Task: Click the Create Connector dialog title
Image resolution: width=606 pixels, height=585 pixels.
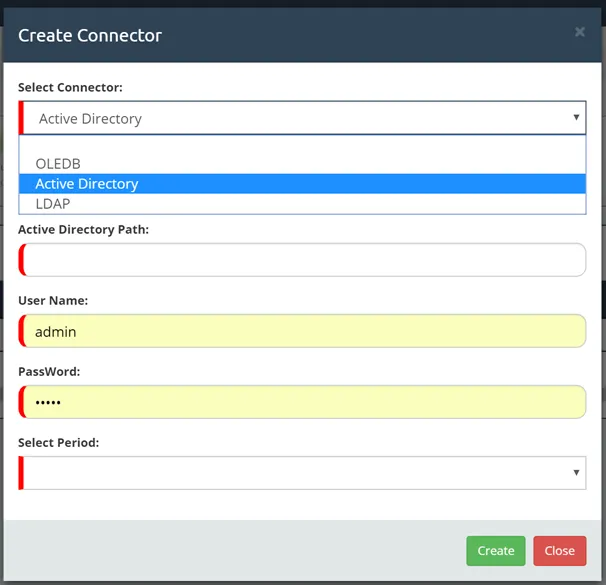Action: pyautogui.click(x=90, y=36)
